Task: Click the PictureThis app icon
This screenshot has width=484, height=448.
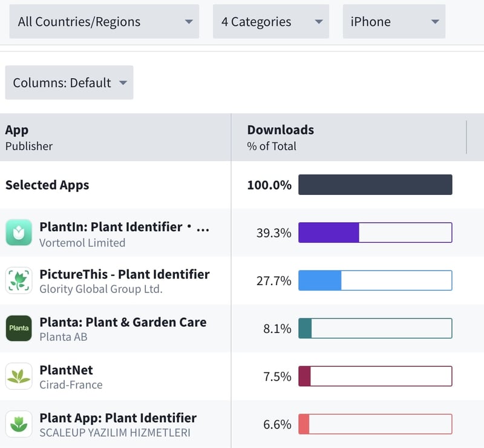Action: pyautogui.click(x=19, y=281)
